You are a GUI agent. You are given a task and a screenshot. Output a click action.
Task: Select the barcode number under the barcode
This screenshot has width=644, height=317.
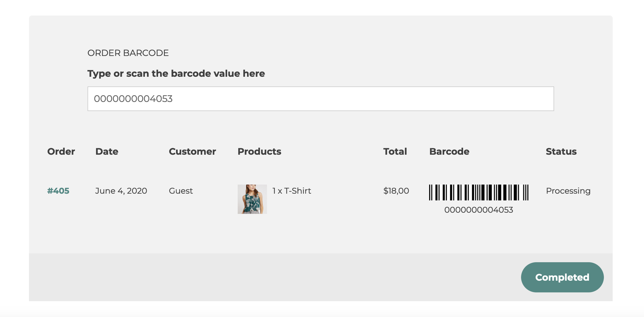(x=479, y=210)
